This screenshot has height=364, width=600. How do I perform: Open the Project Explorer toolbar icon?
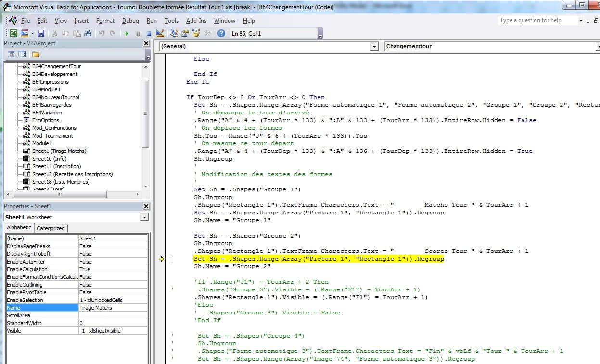pyautogui.click(x=174, y=33)
